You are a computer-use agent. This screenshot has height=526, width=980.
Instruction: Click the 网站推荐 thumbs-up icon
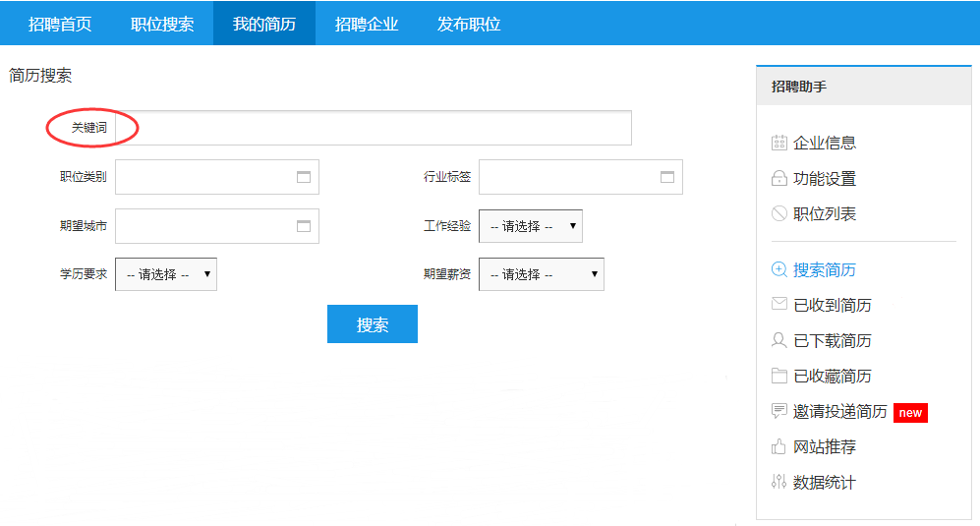coord(778,446)
